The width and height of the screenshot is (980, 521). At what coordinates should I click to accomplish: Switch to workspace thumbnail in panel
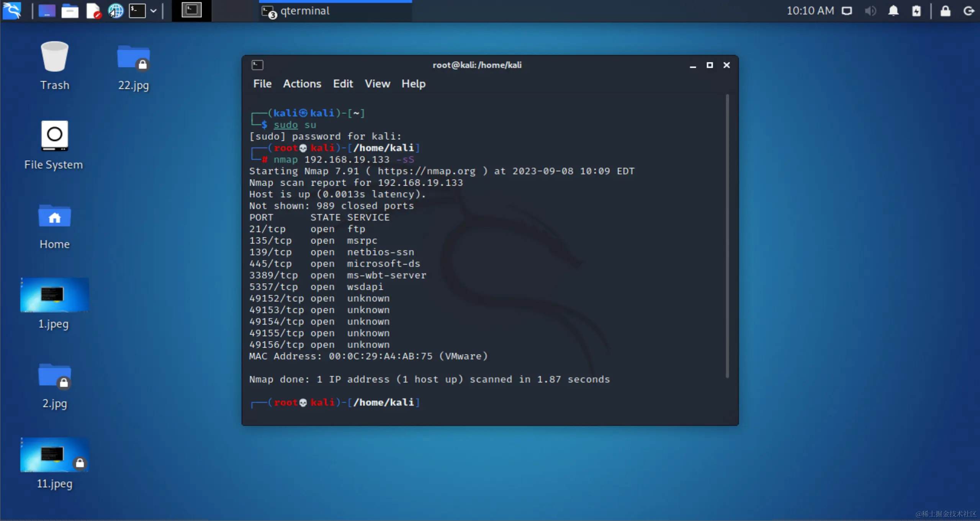click(191, 10)
